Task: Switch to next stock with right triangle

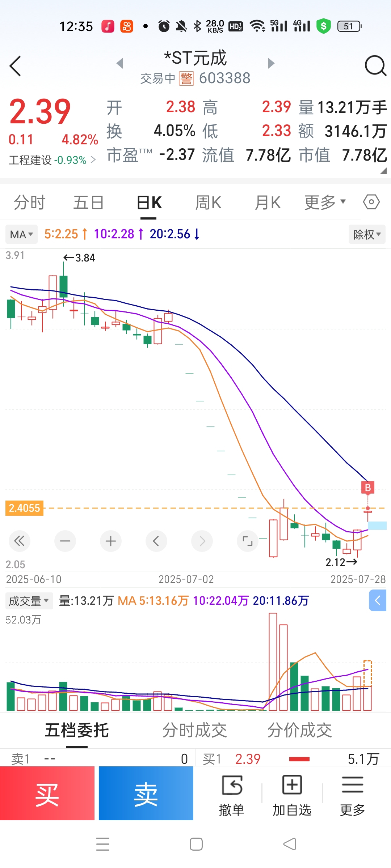Action: 271,63
